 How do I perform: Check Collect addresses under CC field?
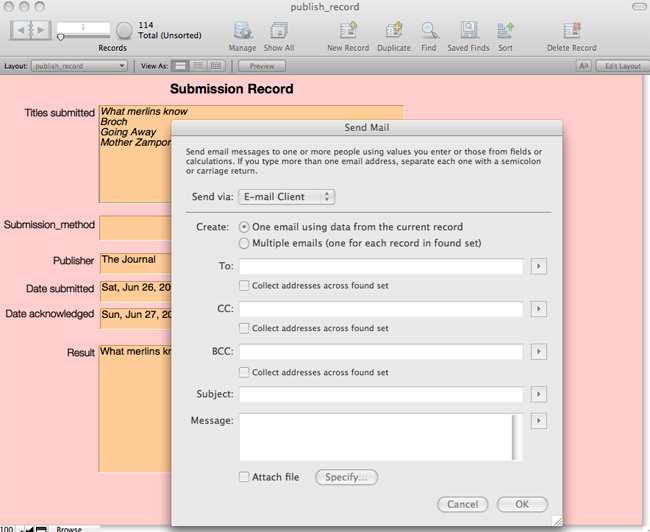244,328
